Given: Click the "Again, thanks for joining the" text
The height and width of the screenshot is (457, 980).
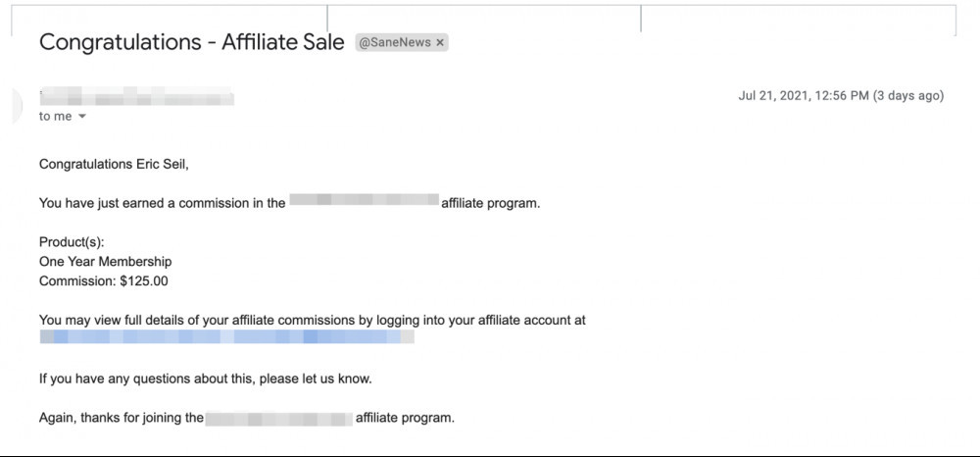Looking at the screenshot, I should [122, 418].
